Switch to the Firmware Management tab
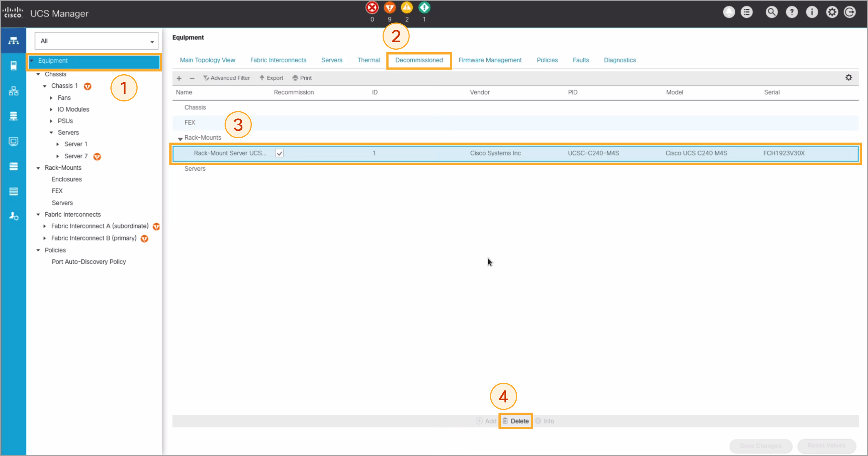868x456 pixels. pyautogui.click(x=490, y=60)
